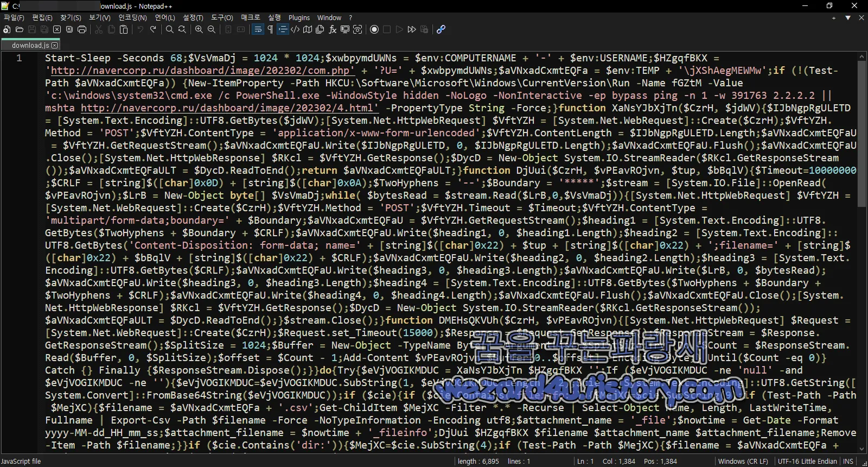Click the Paste clipboard icon
The image size is (868, 467).
pyautogui.click(x=124, y=29)
